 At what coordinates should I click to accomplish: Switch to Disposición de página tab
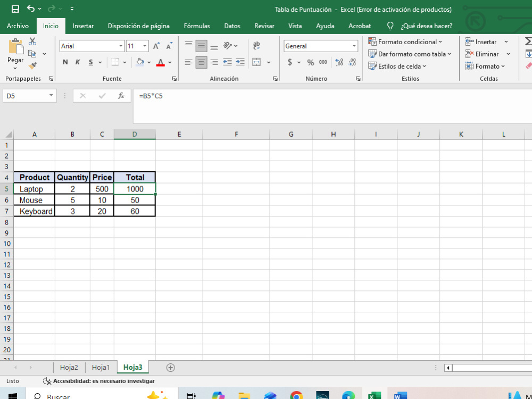pos(138,26)
